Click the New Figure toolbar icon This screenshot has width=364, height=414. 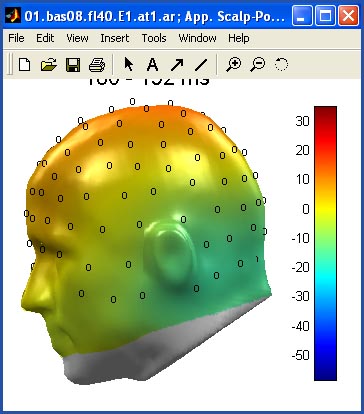click(x=24, y=64)
